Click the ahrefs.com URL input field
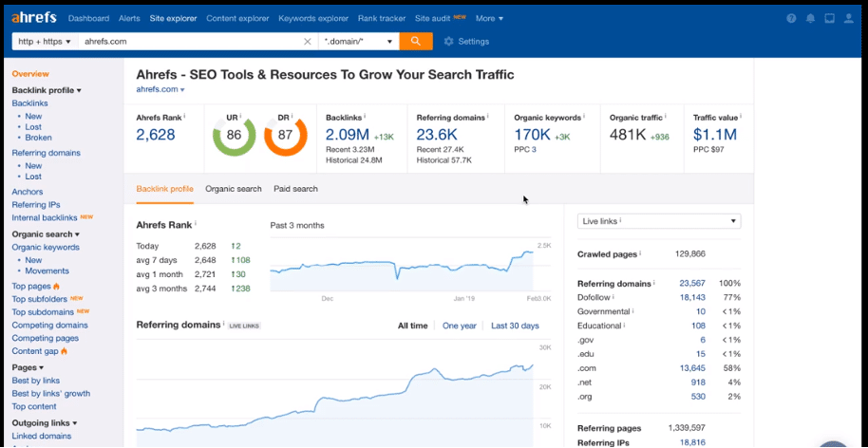 (190, 42)
